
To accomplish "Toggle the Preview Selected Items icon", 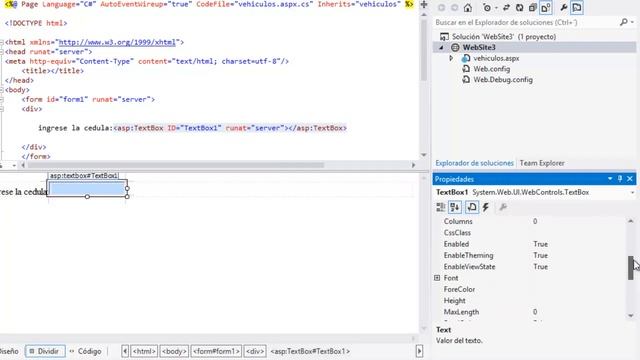I will click(x=577, y=8).
